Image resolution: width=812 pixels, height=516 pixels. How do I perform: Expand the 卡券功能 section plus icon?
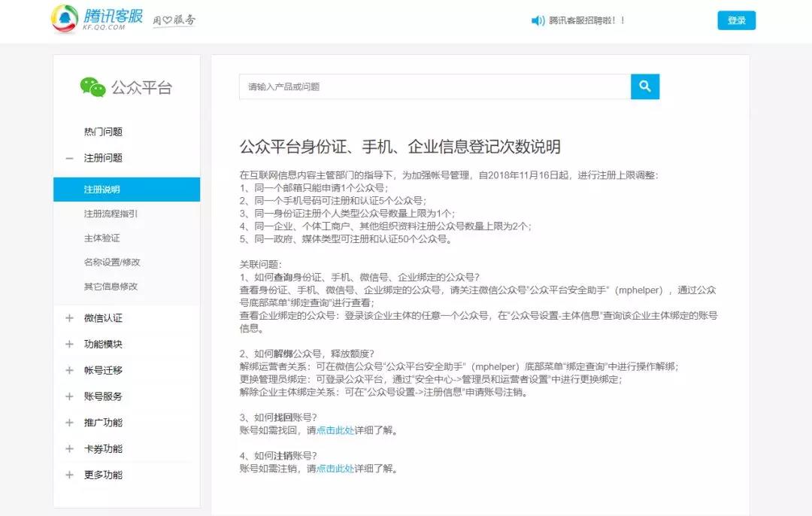coord(69,448)
